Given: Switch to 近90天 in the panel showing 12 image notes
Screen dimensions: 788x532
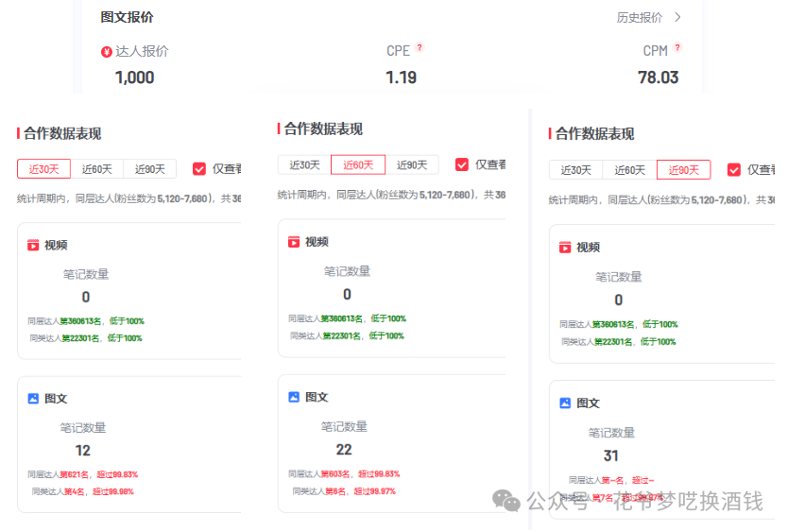Looking at the screenshot, I should [x=150, y=169].
